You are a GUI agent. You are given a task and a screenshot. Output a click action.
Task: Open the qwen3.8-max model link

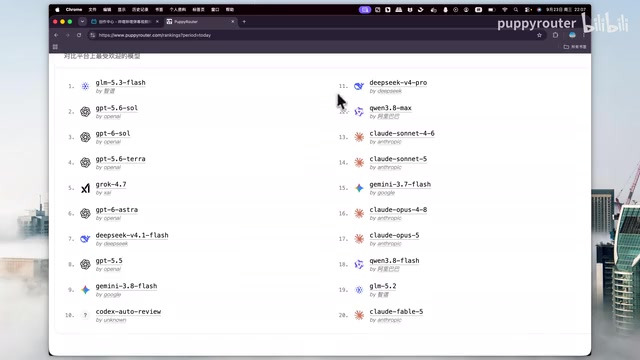pyautogui.click(x=391, y=108)
